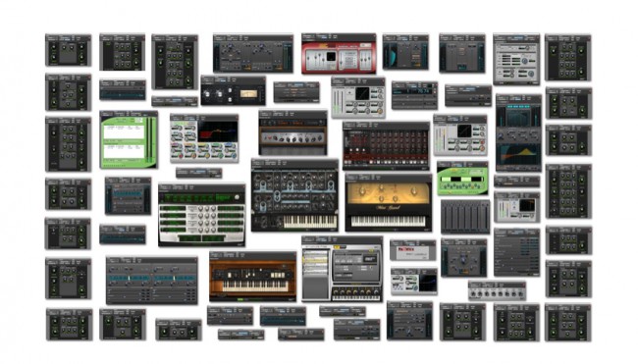Click the frequency graph of the colored-knob EQ

[218, 131]
